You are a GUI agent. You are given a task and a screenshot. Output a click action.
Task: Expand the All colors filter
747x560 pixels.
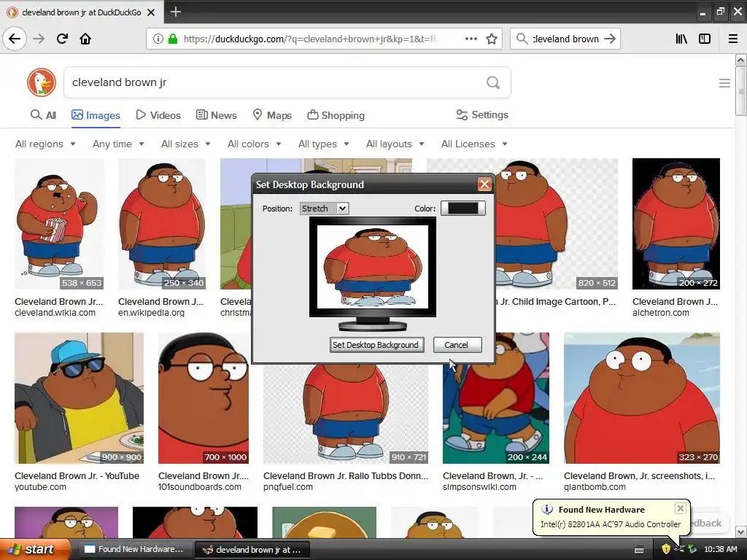coord(255,144)
